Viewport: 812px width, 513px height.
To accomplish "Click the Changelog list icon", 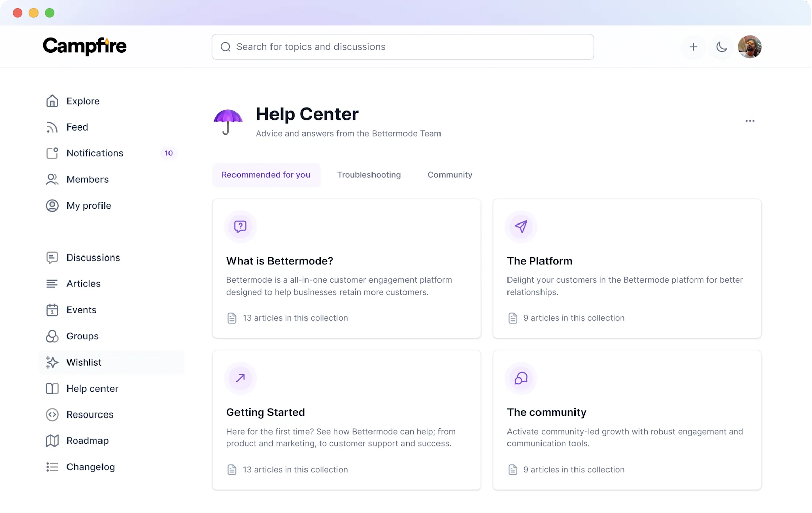I will pyautogui.click(x=52, y=467).
